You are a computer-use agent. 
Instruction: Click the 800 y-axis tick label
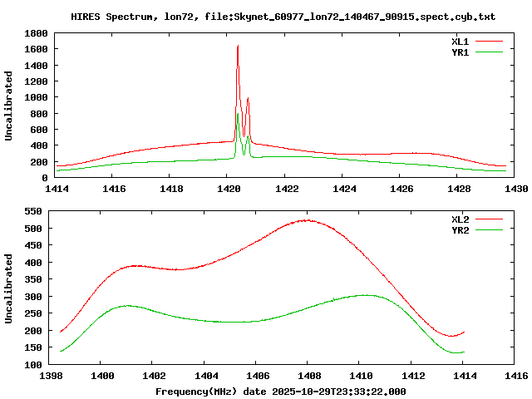point(39,114)
